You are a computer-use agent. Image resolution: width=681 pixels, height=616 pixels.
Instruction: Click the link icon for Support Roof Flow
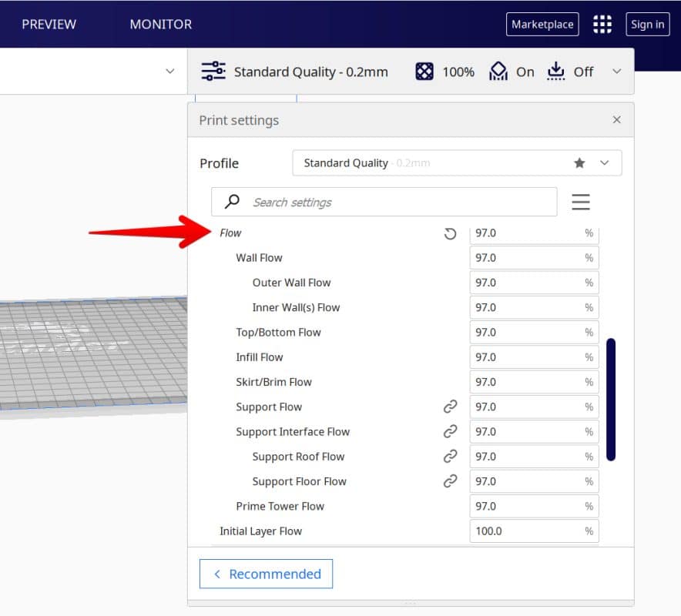[x=451, y=457]
